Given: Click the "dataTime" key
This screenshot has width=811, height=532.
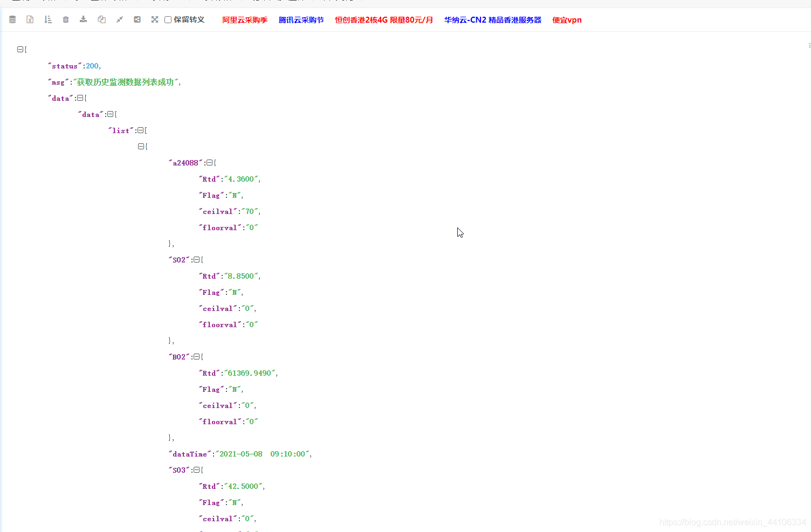Looking at the screenshot, I should pos(190,454).
